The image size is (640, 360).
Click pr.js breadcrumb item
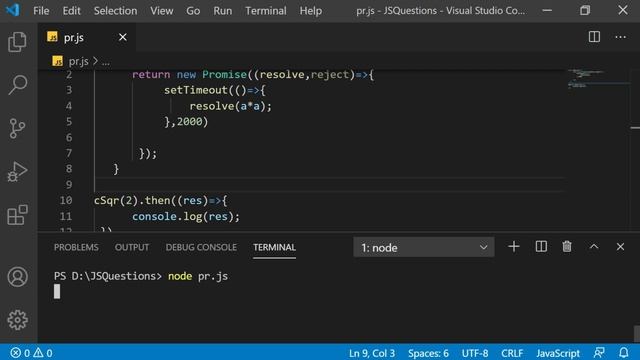click(78, 61)
